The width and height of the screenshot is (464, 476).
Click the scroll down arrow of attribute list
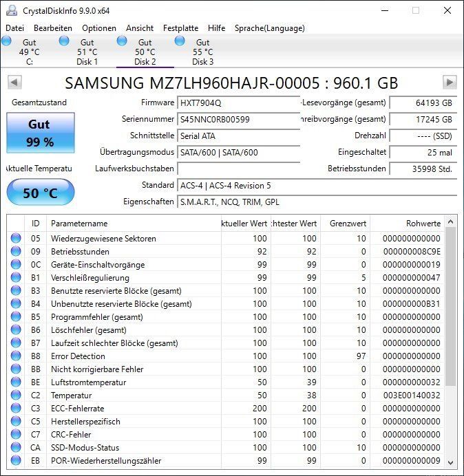pos(451,462)
